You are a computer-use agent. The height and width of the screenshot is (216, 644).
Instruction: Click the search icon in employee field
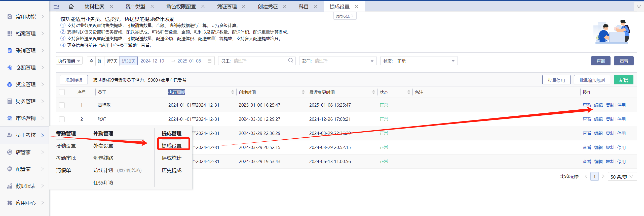pos(290,61)
